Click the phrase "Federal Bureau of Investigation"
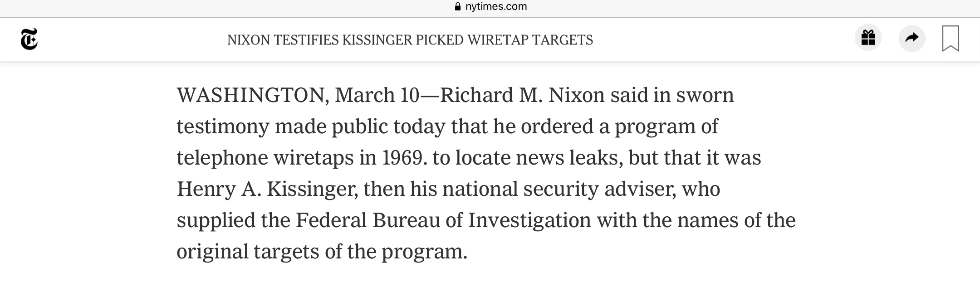This screenshot has width=980, height=282. 443,220
